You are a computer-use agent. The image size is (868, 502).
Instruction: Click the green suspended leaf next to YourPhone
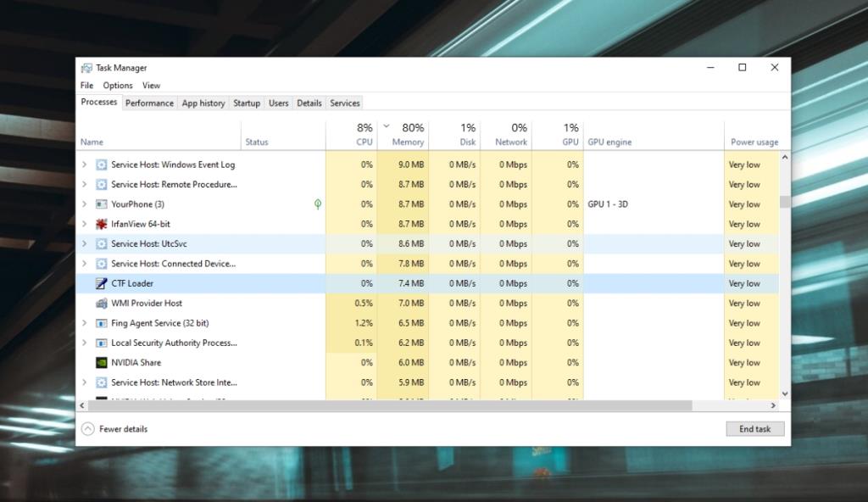(x=318, y=204)
